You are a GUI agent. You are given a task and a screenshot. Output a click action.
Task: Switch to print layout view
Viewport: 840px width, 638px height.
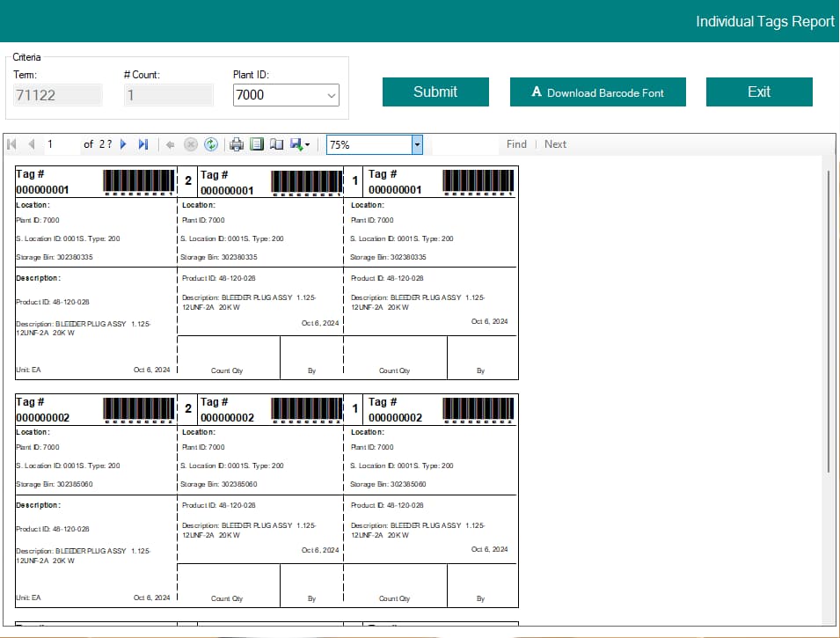[x=257, y=144]
